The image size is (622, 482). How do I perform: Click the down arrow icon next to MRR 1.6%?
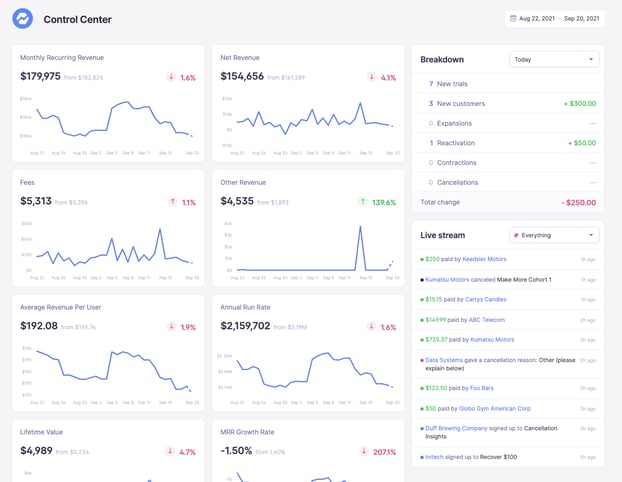[171, 77]
